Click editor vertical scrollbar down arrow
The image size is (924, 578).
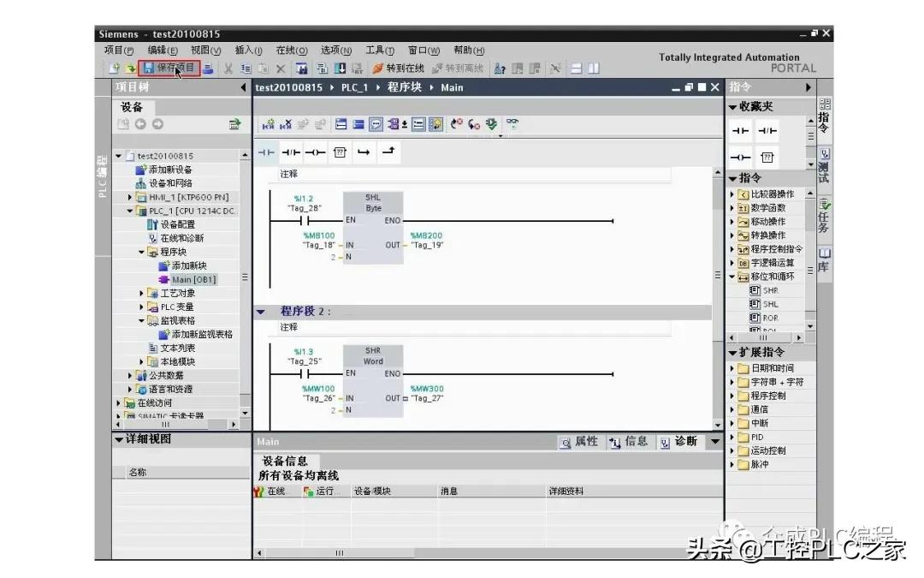tap(717, 425)
